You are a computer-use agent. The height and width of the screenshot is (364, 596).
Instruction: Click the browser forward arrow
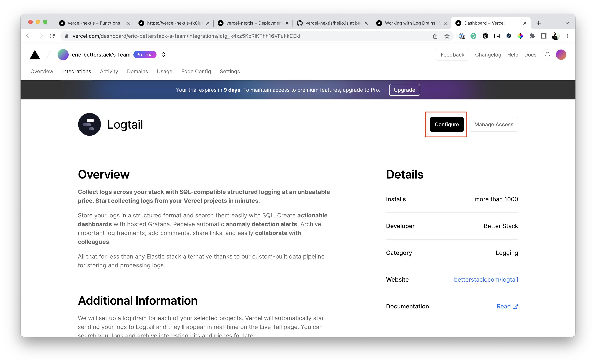pos(40,36)
